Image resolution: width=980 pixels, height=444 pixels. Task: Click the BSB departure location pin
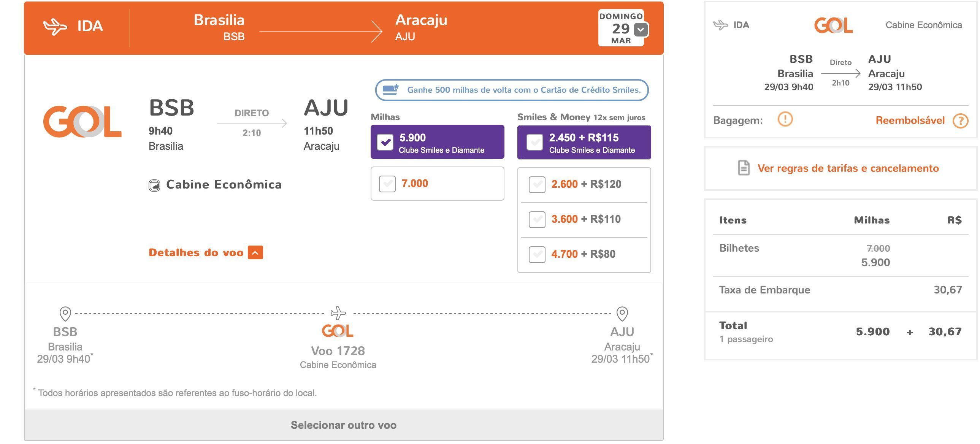tap(65, 314)
